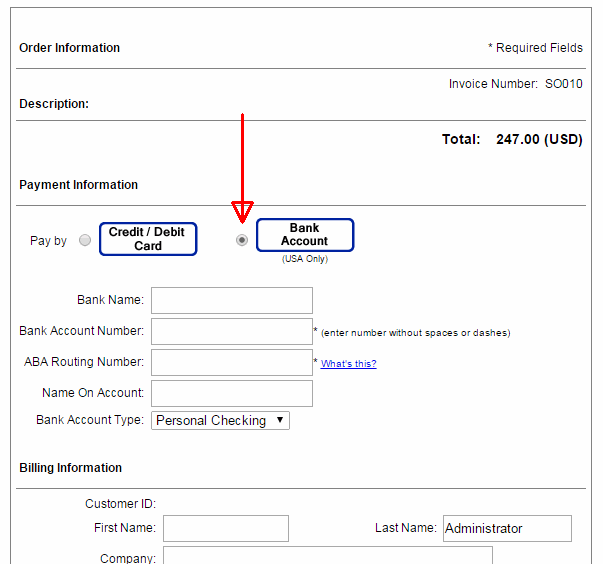Click the Order Information heading
The image size is (603, 564).
70,48
